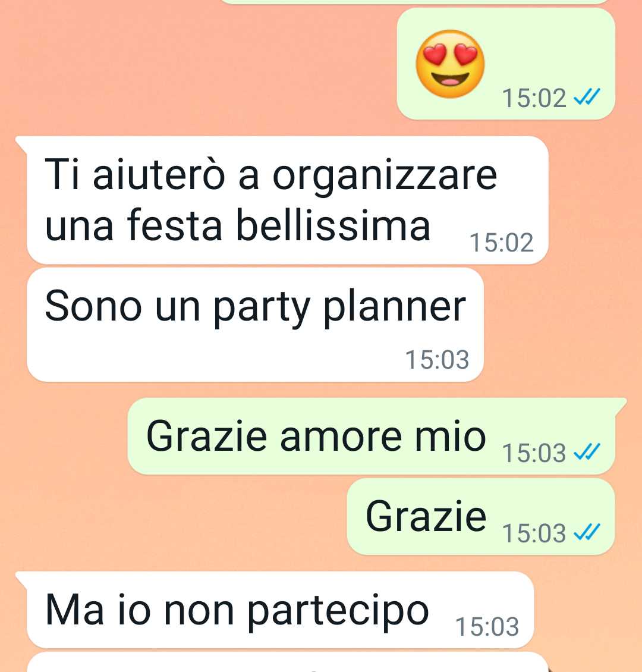642x672 pixels.
Task: Tap read ticks beside 'Grazie' message
Action: (587, 532)
